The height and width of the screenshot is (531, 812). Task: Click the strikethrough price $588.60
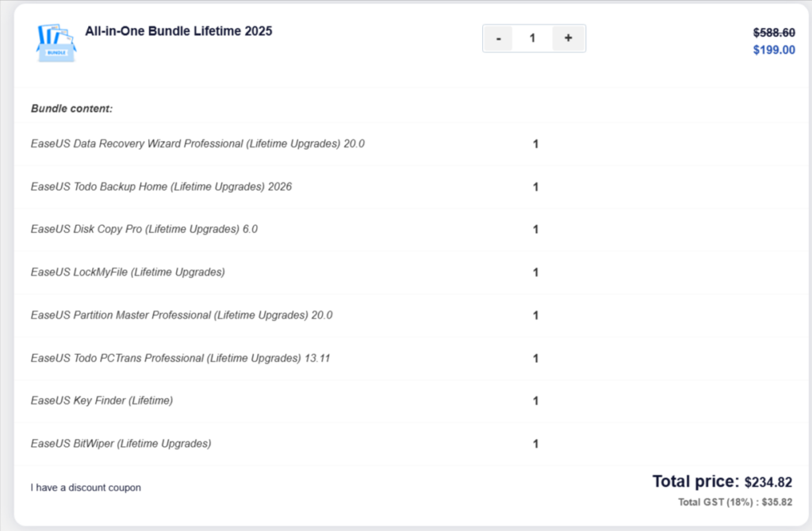coord(774,32)
